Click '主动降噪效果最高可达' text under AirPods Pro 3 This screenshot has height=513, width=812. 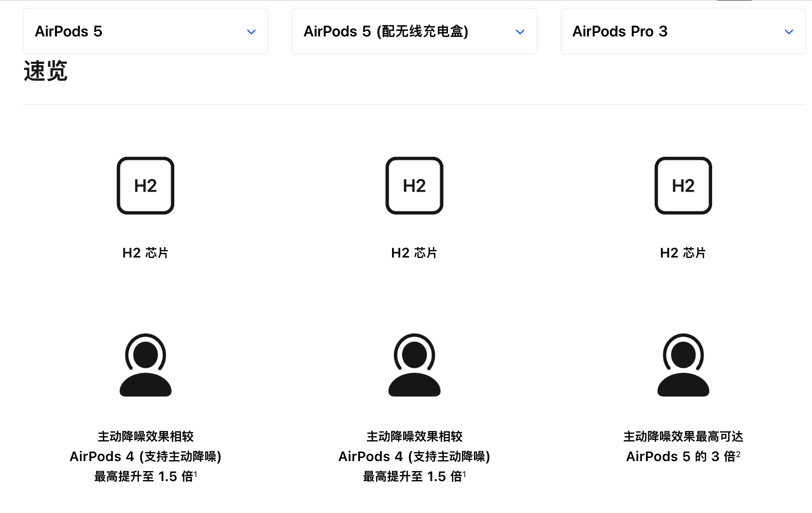coord(683,437)
